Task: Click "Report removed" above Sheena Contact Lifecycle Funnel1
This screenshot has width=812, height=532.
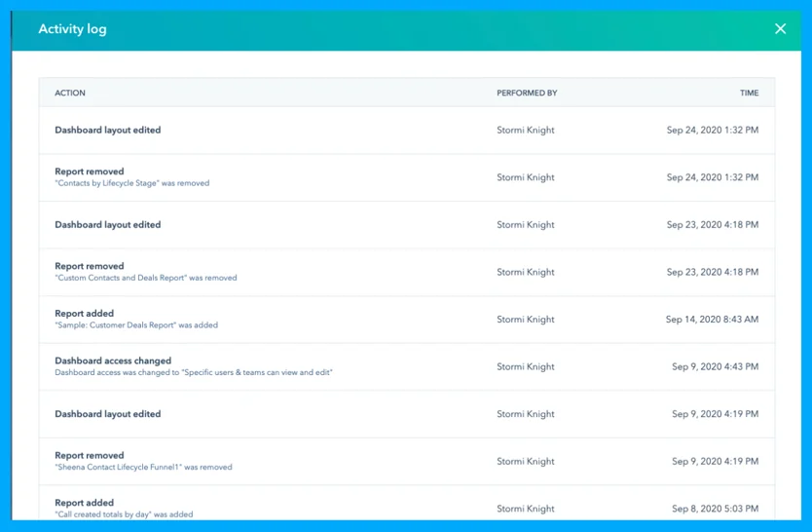Action: (90, 455)
